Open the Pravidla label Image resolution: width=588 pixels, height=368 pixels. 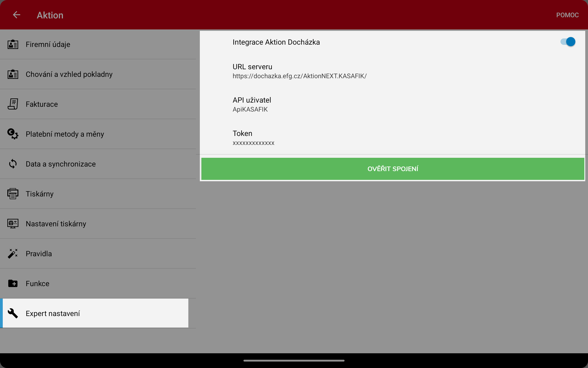click(39, 254)
